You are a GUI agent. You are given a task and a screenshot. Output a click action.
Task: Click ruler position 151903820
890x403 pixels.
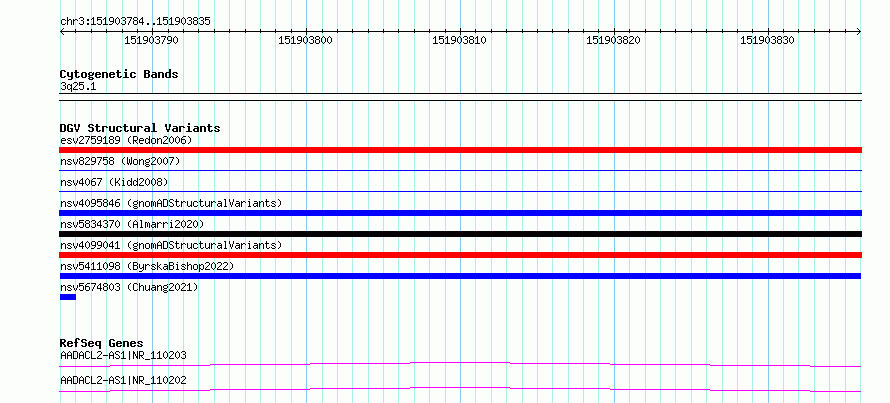tap(614, 40)
